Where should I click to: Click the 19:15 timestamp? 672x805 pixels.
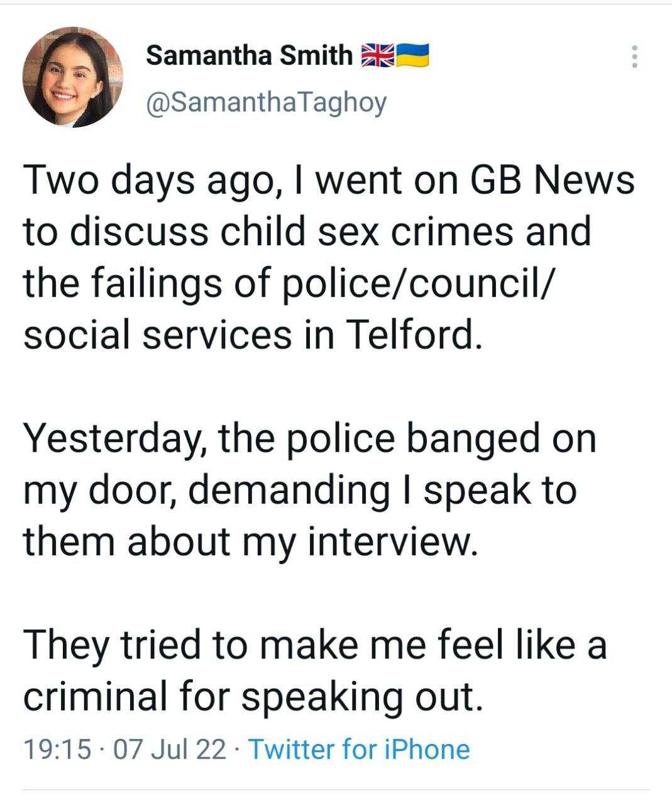tap(57, 749)
